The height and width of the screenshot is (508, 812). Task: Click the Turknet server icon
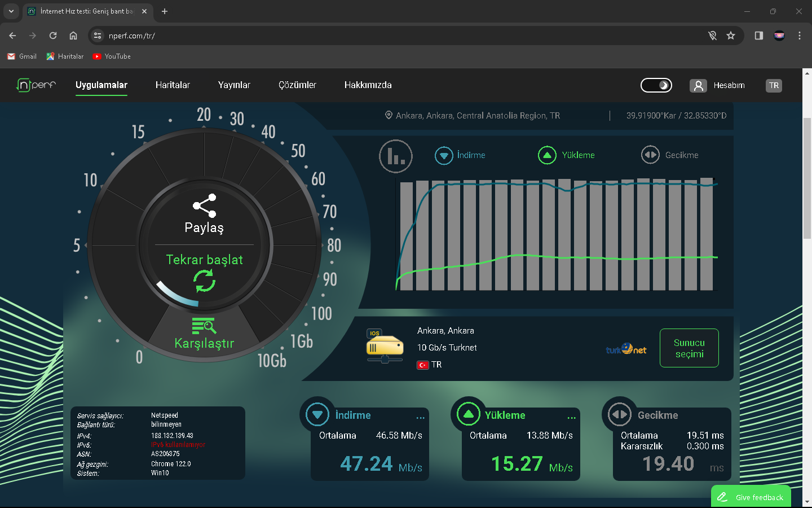[385, 346]
